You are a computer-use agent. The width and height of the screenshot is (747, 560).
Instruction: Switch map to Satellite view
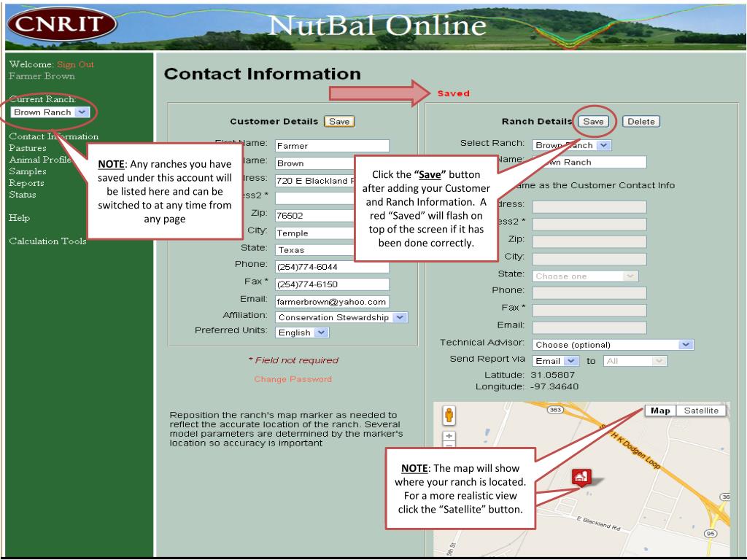pos(701,411)
